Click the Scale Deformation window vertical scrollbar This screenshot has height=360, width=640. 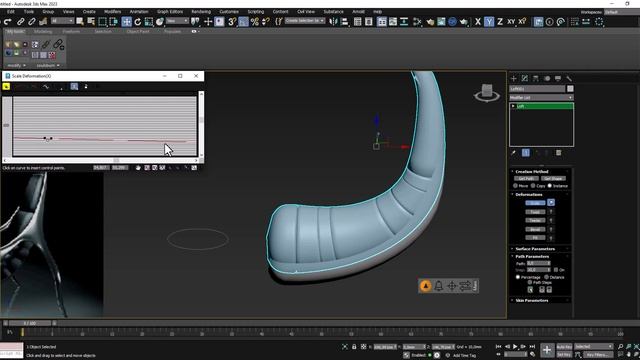pyautogui.click(x=201, y=124)
